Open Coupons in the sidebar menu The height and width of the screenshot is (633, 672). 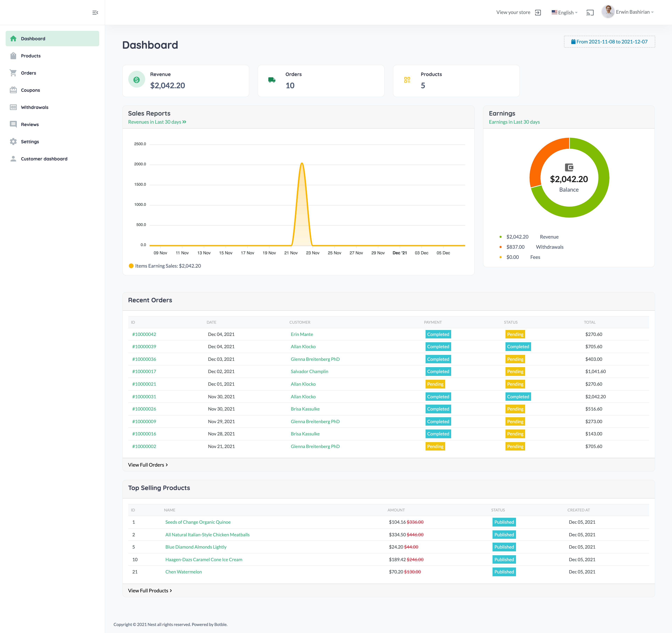pos(52,90)
